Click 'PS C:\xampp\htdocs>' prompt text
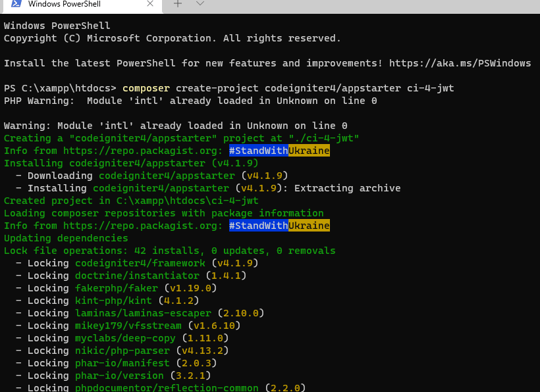540x392 pixels. click(60, 88)
